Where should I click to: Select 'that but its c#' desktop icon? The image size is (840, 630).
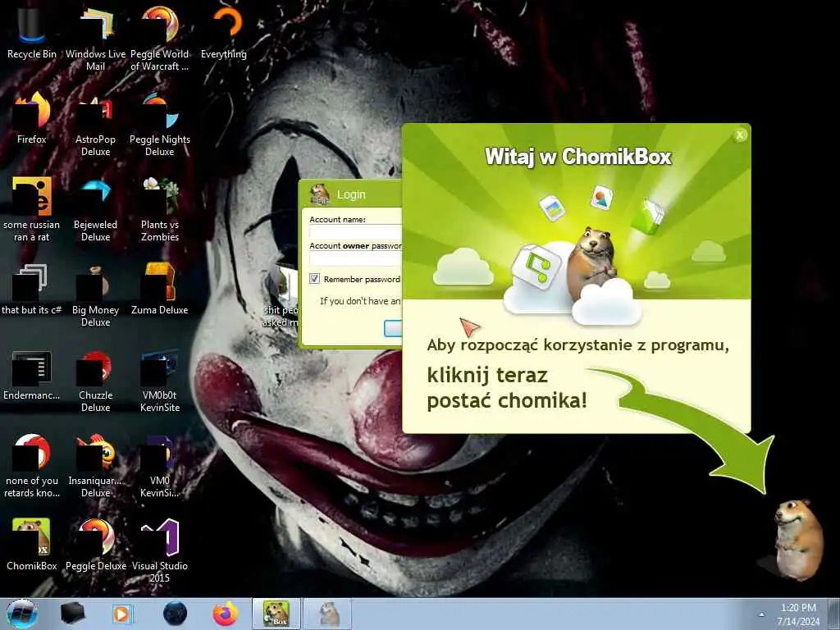[x=32, y=288]
